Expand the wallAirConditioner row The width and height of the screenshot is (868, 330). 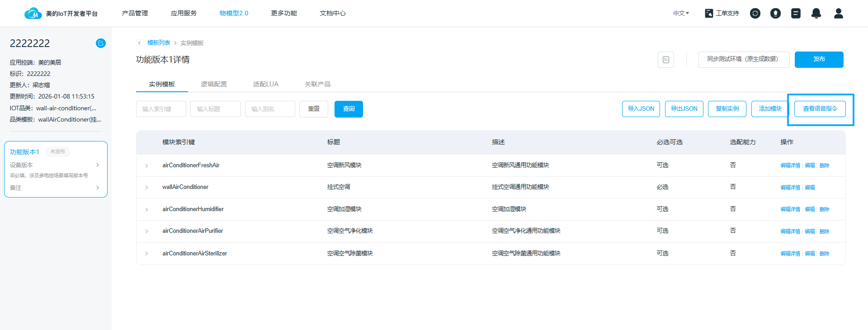pos(146,188)
